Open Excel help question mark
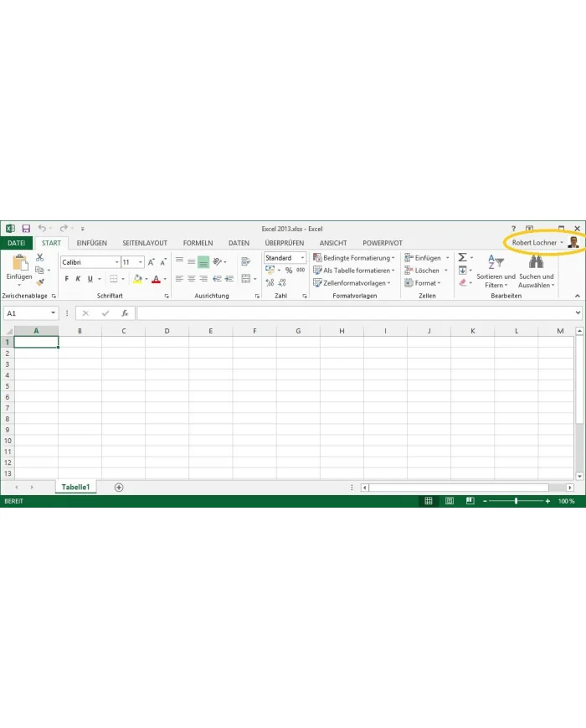This screenshot has width=586, height=728. [x=513, y=229]
